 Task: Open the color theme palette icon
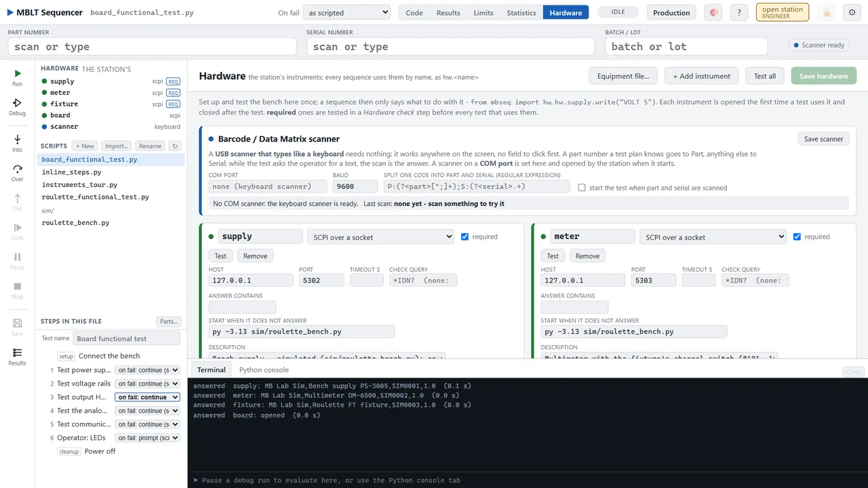tap(713, 12)
